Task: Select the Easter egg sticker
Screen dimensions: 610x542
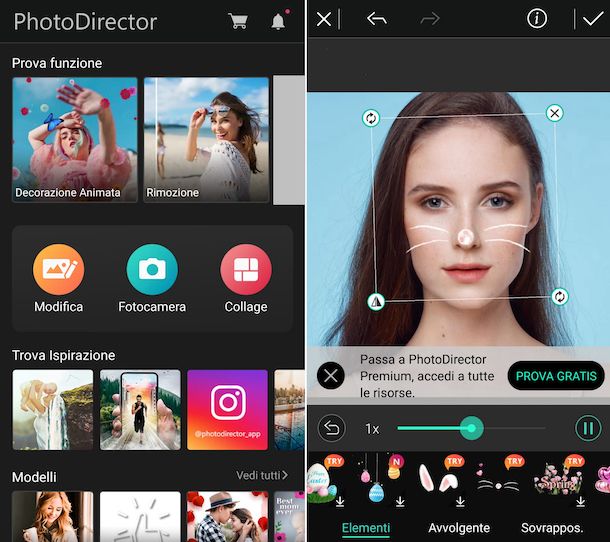Action: coord(323,482)
